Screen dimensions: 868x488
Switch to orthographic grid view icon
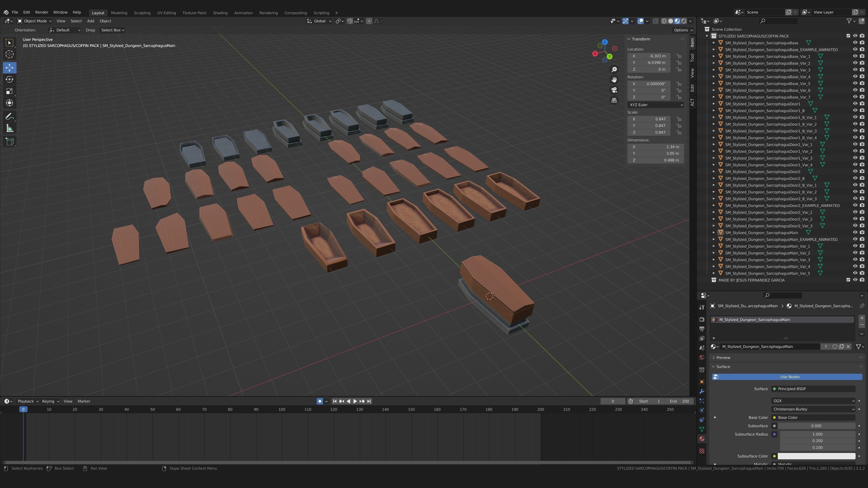614,100
